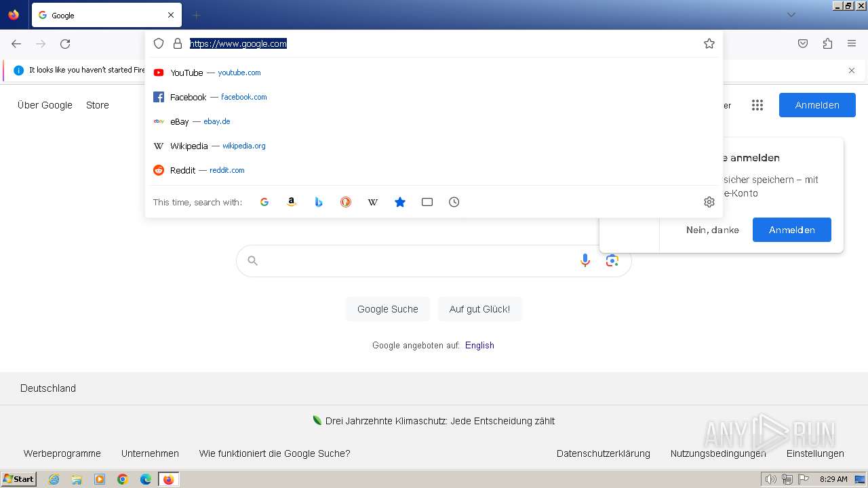Image resolution: width=868 pixels, height=488 pixels.
Task: Bookmark this page with the star
Action: click(709, 43)
